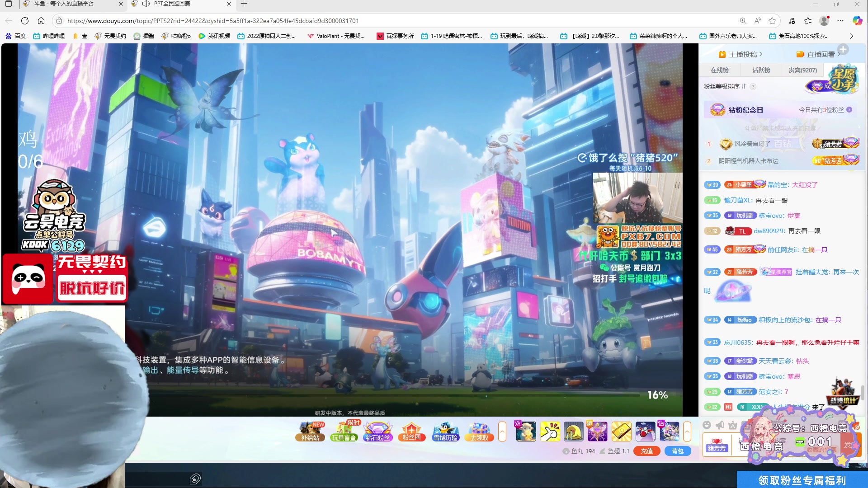Open the 去领取 treasure chest icon
The image size is (868, 488).
pos(479,432)
